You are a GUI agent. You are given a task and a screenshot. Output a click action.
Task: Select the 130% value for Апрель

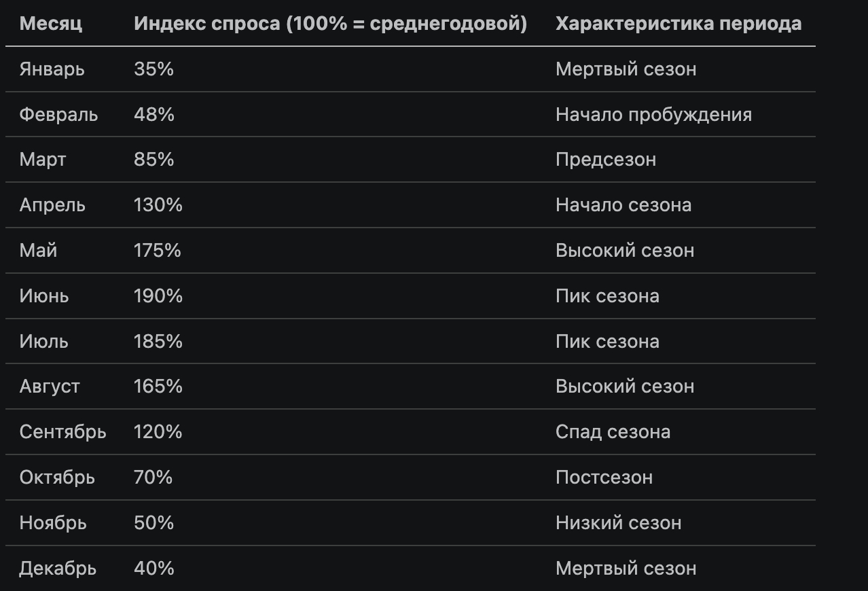158,205
